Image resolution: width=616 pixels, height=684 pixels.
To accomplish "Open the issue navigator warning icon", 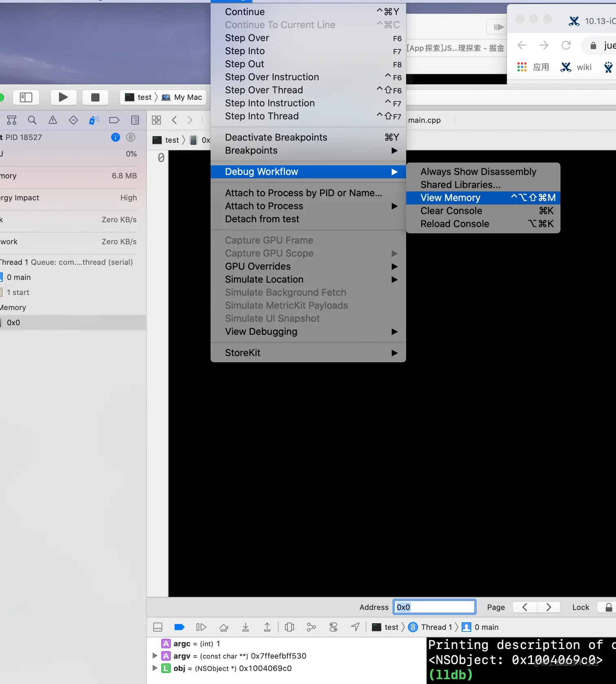I will pyautogui.click(x=53, y=120).
